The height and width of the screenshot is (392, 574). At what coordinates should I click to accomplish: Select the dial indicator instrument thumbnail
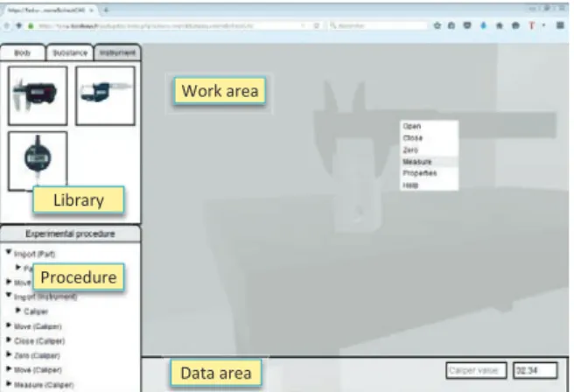click(x=38, y=161)
